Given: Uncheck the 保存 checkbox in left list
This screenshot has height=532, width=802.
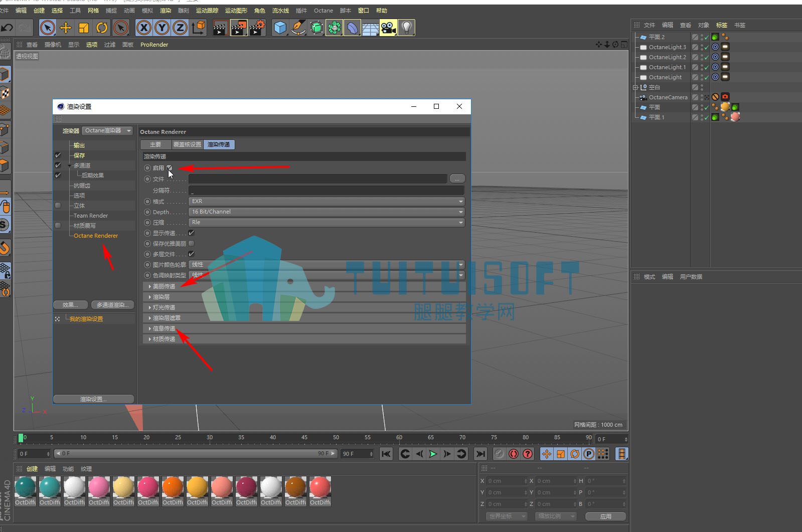Looking at the screenshot, I should pos(58,155).
